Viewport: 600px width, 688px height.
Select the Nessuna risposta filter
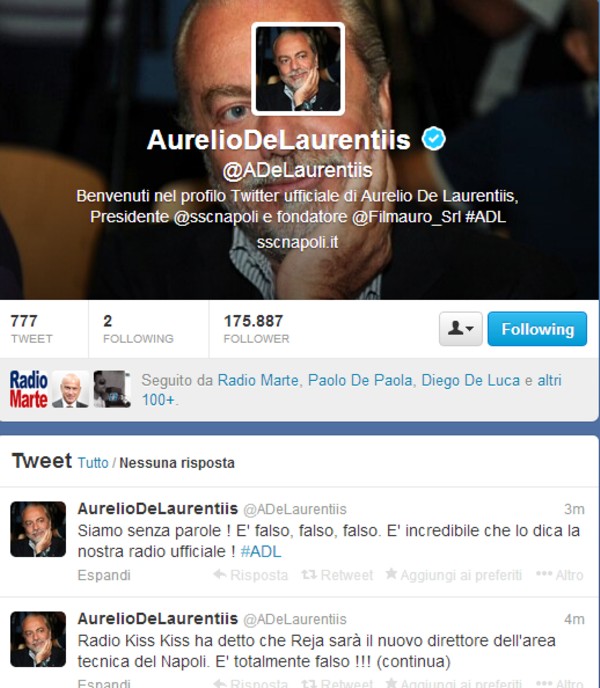[x=177, y=463]
